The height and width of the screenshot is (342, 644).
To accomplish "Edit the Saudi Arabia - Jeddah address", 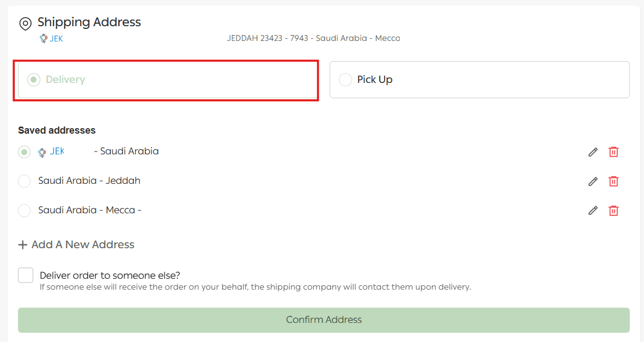I will pos(593,182).
